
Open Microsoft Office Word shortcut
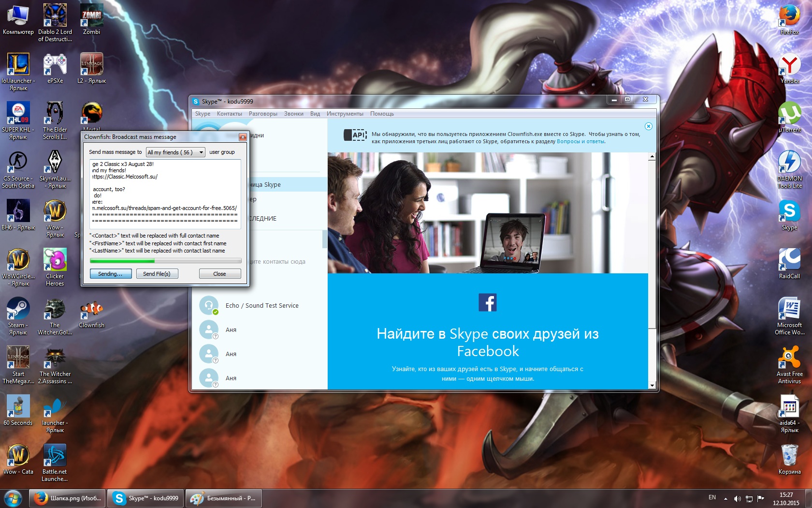(x=789, y=315)
